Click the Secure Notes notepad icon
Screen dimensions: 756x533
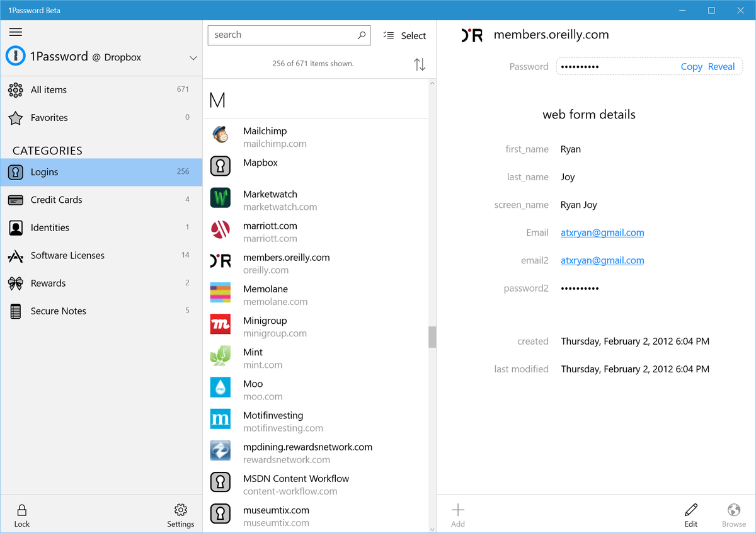[16, 311]
